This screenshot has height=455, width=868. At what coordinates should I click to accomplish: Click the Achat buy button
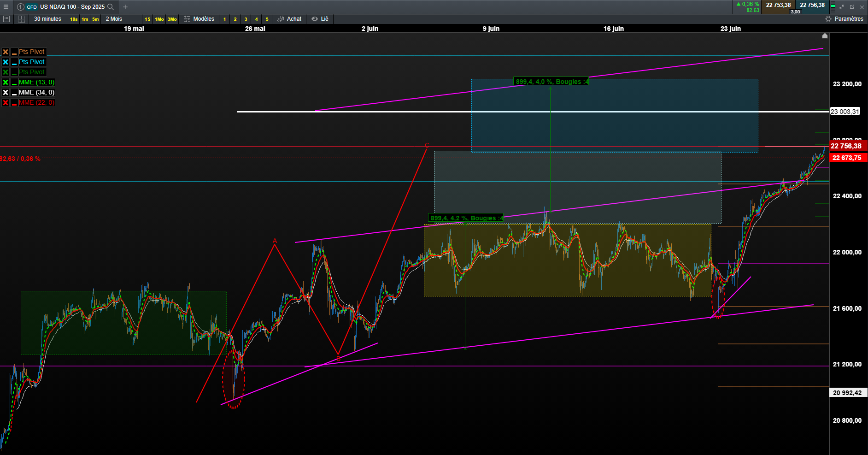pos(289,19)
